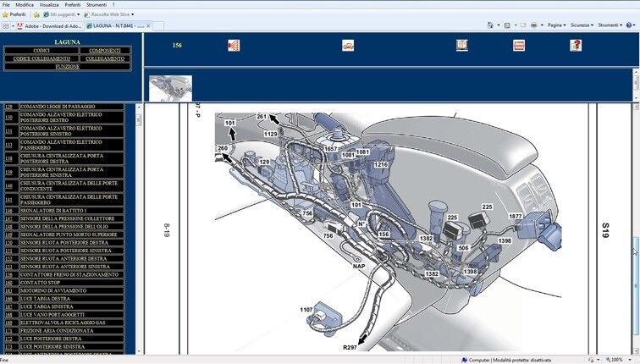Select MOTORINO DI AVVIAMENTO in the list
This screenshot has height=364, width=640.
pyautogui.click(x=52, y=289)
